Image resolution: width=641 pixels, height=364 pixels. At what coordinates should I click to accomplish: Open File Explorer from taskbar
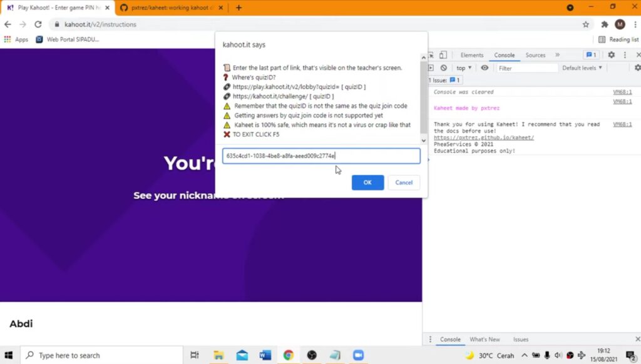pyautogui.click(x=218, y=355)
